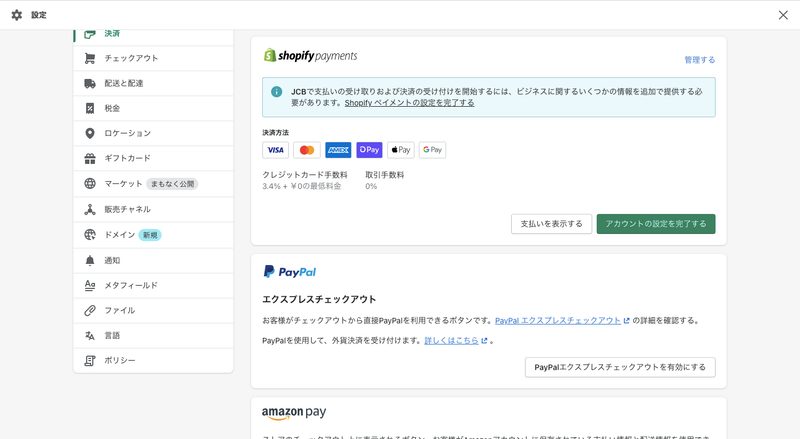Image resolution: width=800 pixels, height=439 pixels.
Task: Click the 取引手数料 label text
Action: click(385, 175)
